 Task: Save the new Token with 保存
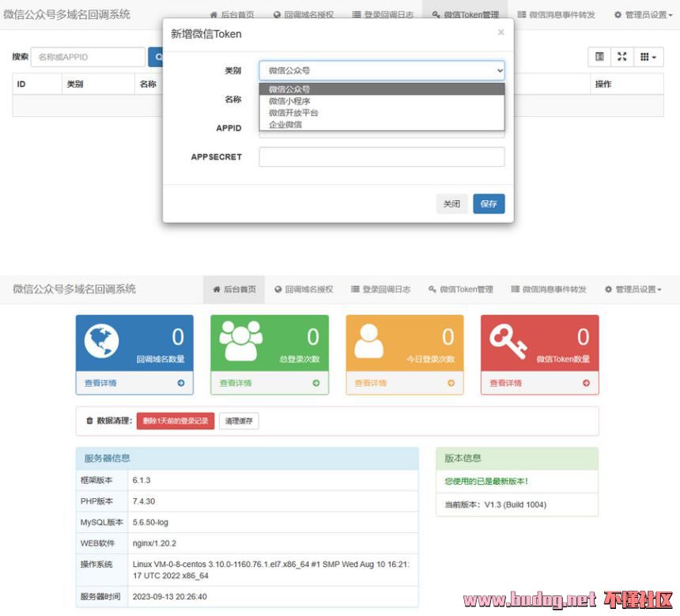point(489,204)
